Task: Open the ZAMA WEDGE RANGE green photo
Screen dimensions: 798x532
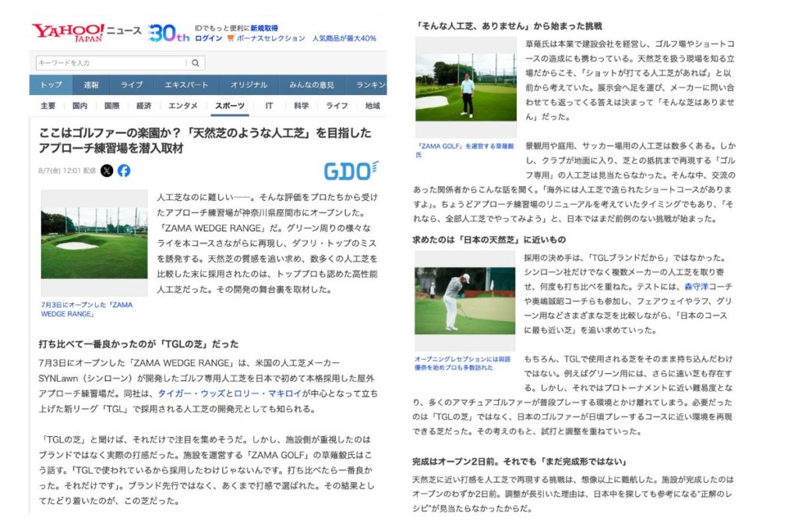Action: (x=94, y=242)
